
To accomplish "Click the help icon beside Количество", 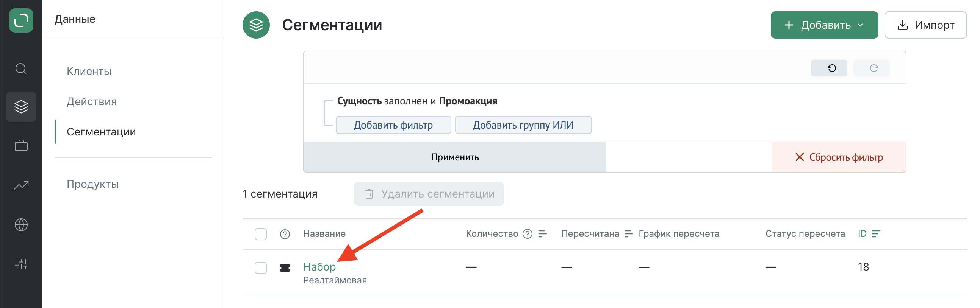I will (x=527, y=233).
